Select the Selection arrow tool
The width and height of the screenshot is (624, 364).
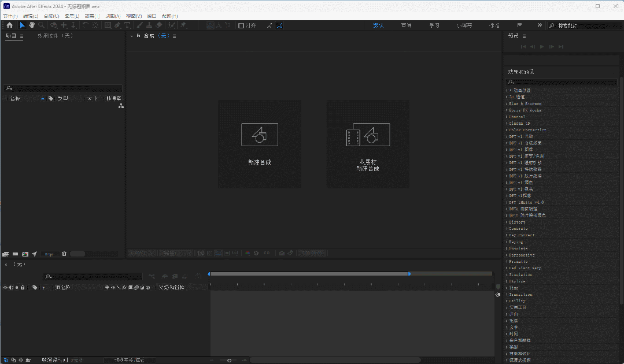(x=23, y=25)
